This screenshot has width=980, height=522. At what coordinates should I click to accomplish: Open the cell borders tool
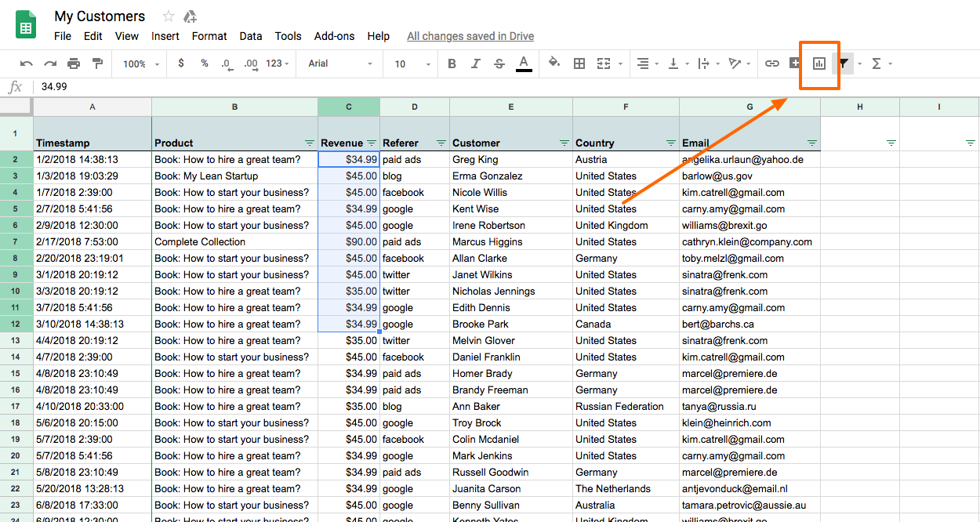coord(579,63)
